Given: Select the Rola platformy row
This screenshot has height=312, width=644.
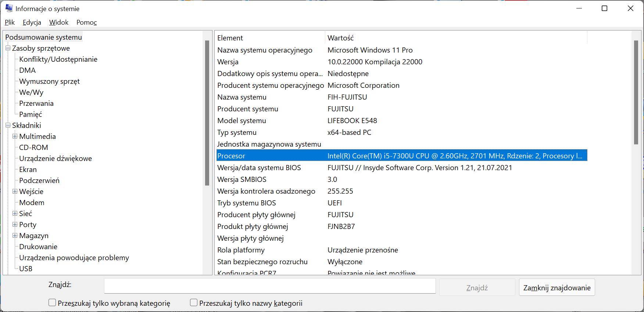Looking at the screenshot, I should point(402,250).
